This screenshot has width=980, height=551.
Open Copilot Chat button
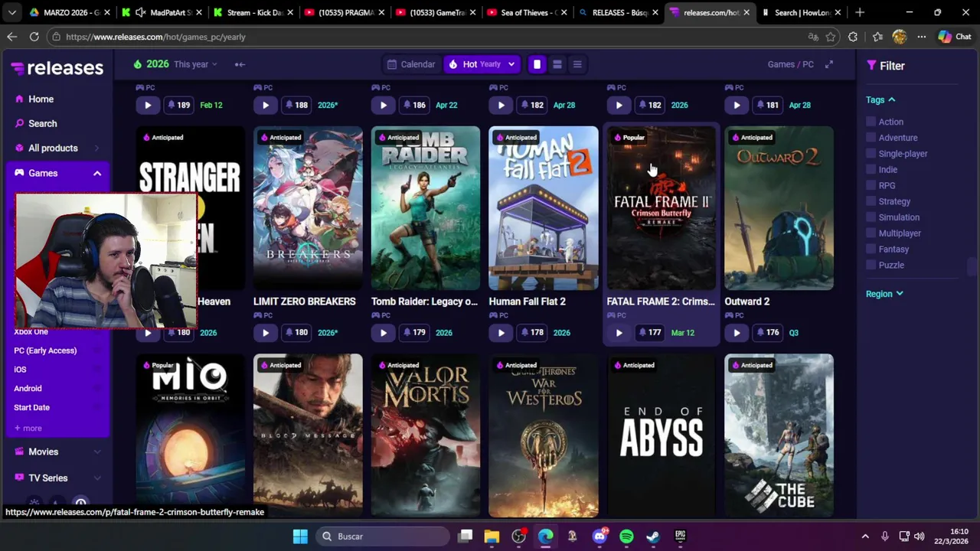click(955, 37)
